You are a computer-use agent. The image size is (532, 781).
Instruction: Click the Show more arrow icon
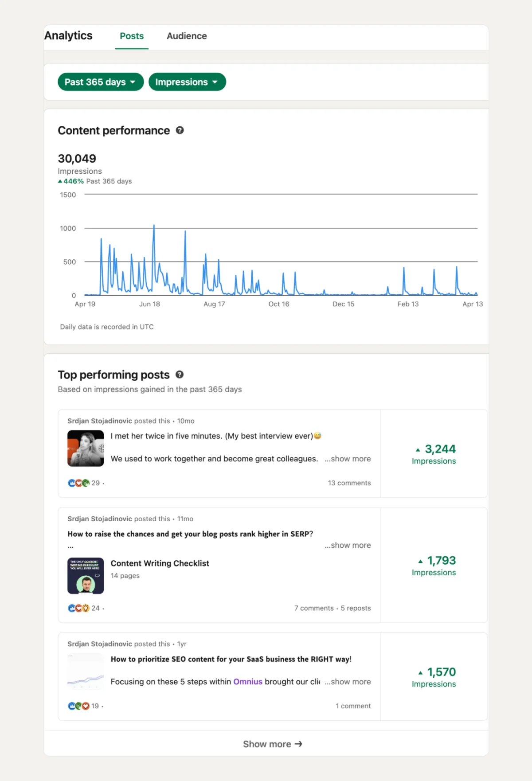tap(298, 744)
